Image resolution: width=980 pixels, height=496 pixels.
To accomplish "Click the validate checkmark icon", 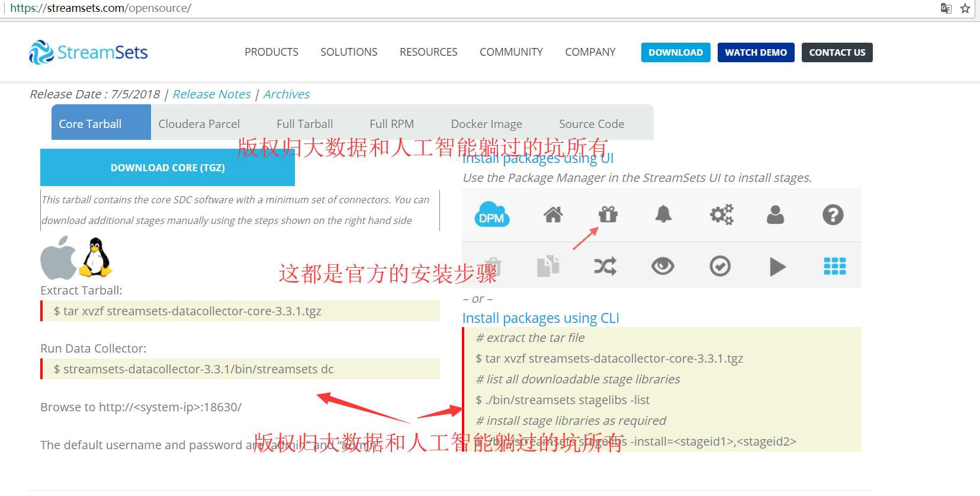I will coord(720,266).
